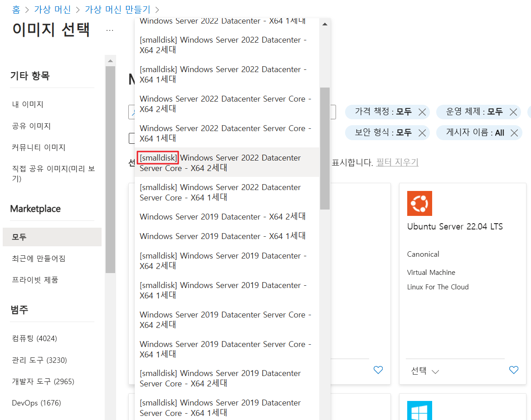
Task: Choose [smalldisk] Windows Server 2022 Server Core 1세대
Action: click(x=227, y=192)
